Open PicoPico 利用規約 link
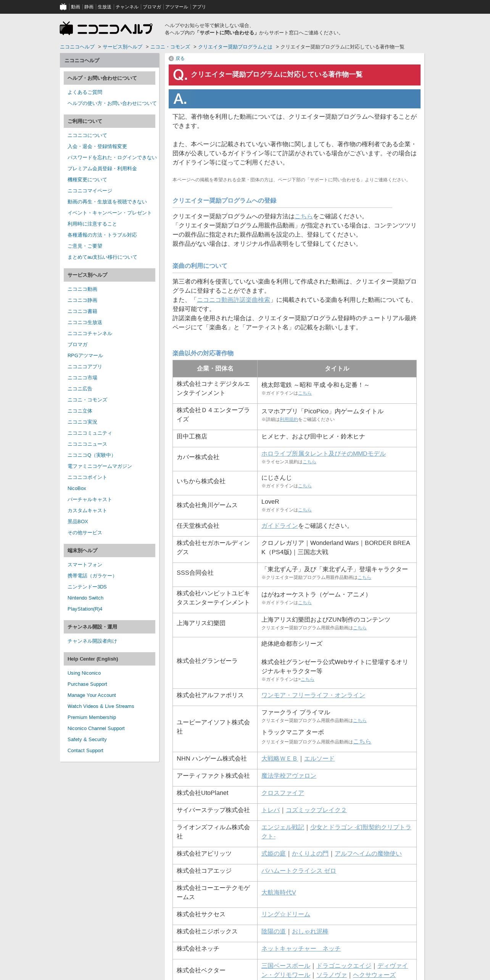The image size is (490, 980). [289, 419]
